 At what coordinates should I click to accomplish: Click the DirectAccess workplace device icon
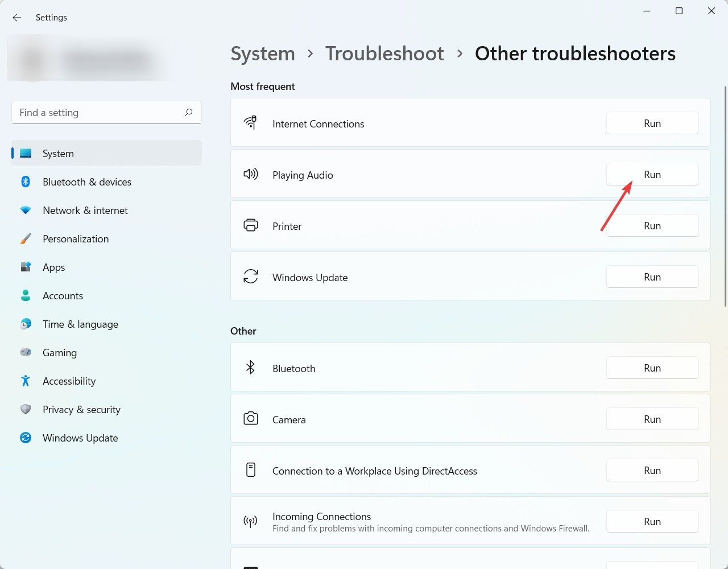(x=250, y=470)
